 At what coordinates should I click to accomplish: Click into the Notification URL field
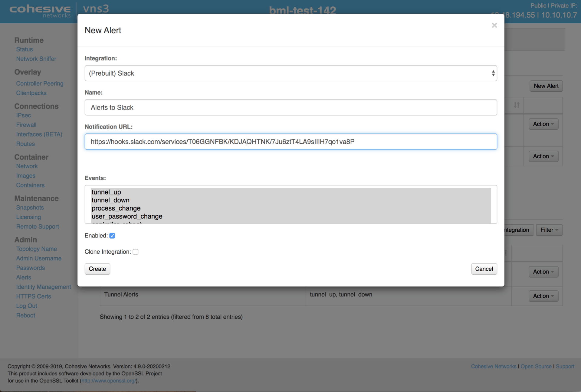tap(290, 142)
